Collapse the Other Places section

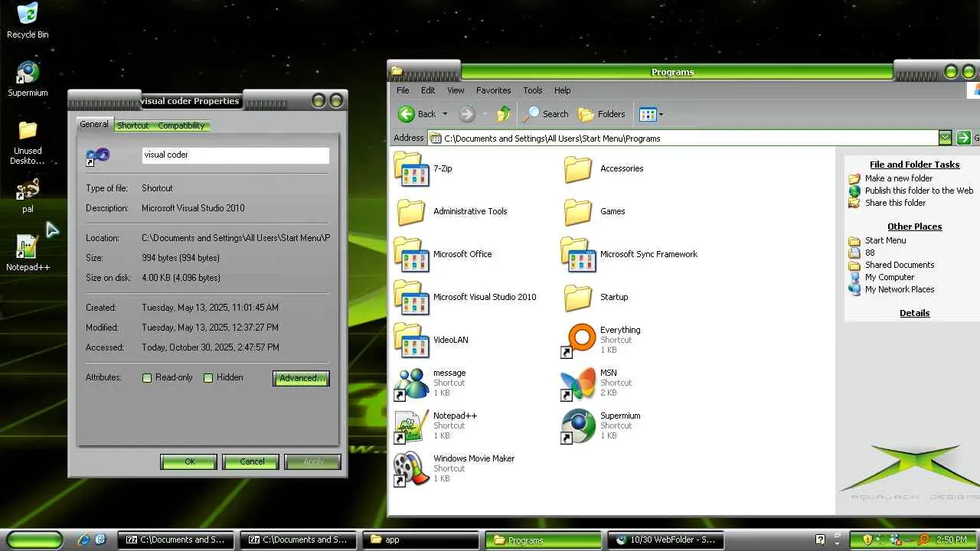(x=914, y=227)
